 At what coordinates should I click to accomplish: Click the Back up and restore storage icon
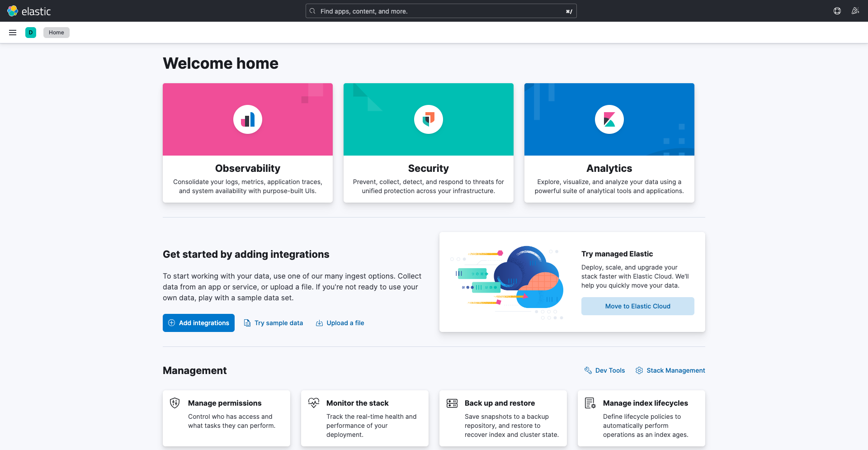tap(452, 403)
